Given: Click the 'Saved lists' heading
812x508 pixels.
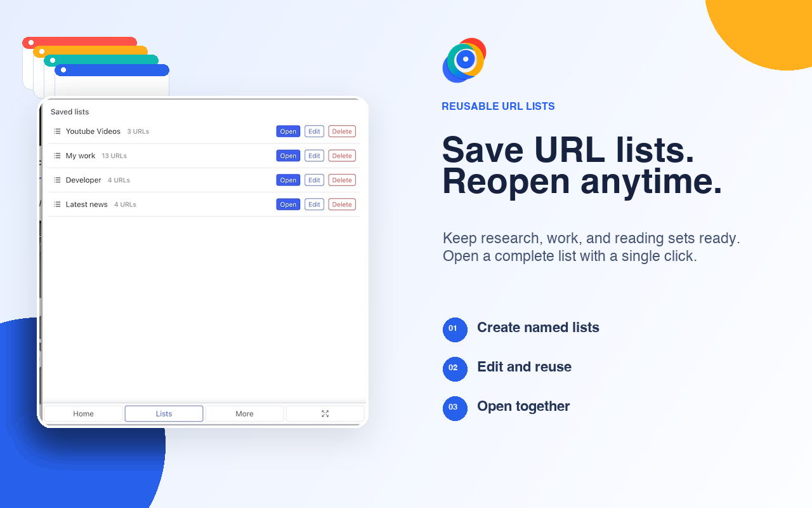Looking at the screenshot, I should (x=70, y=112).
